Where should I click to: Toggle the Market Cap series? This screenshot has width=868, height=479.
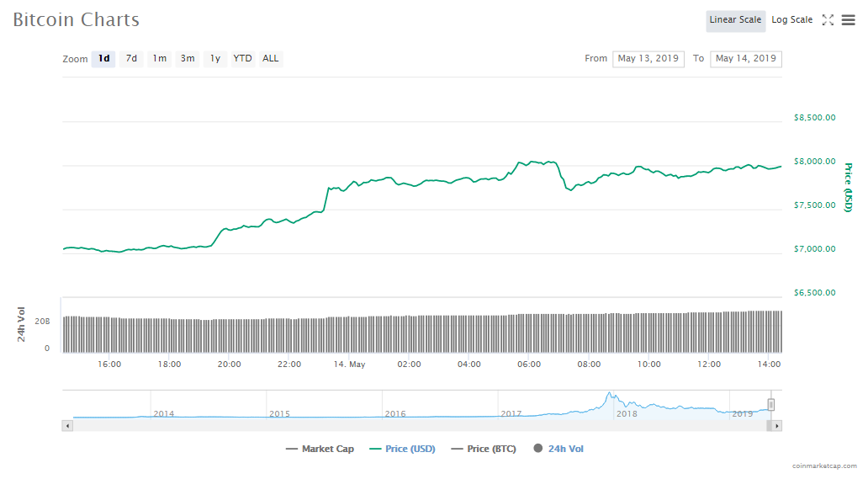320,449
